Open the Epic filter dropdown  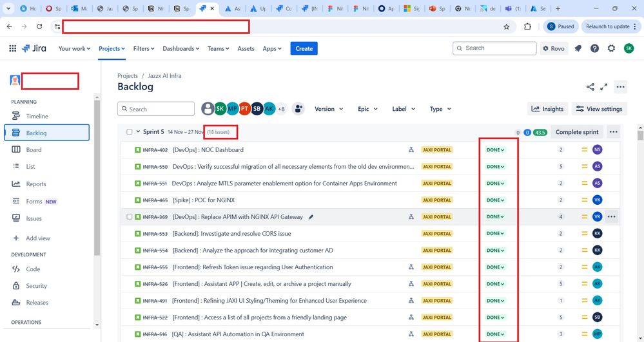point(369,109)
